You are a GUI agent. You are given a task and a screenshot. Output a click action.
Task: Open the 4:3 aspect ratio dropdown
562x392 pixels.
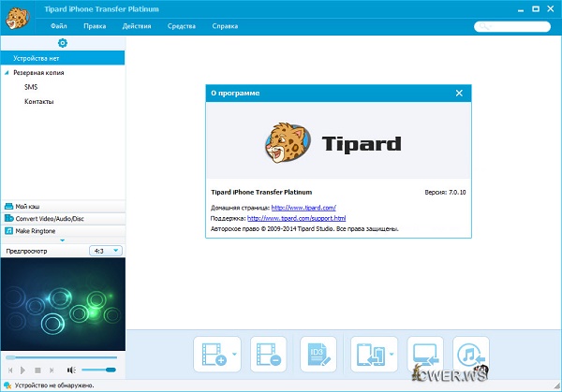click(x=104, y=251)
